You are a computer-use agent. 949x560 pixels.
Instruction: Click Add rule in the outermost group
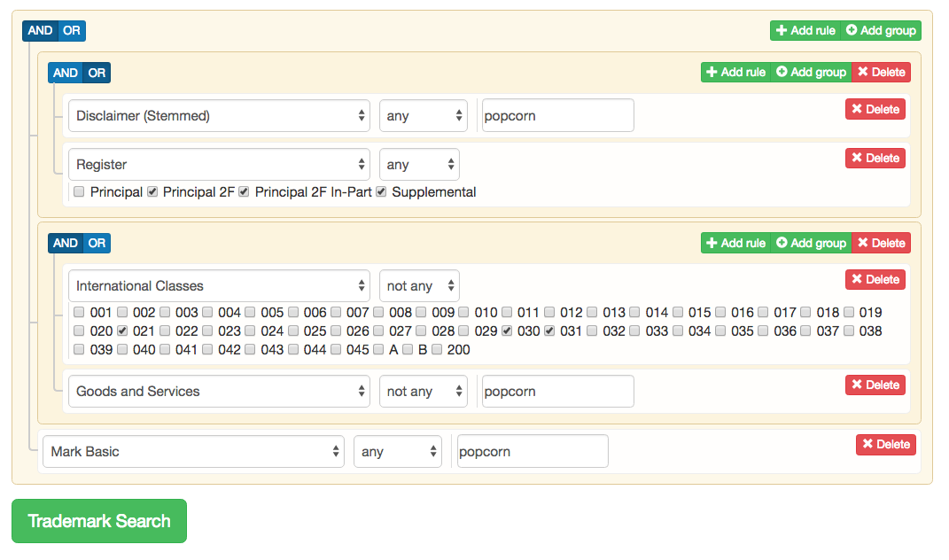805,30
